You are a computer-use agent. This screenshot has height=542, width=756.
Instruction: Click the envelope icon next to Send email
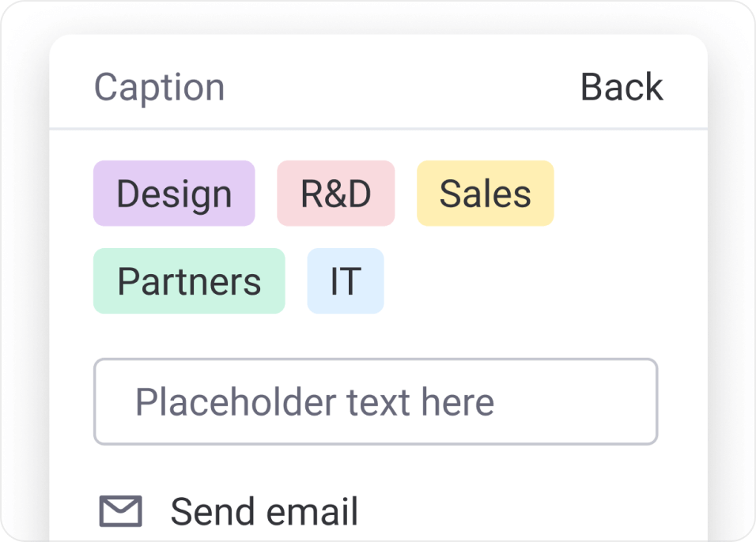[120, 510]
